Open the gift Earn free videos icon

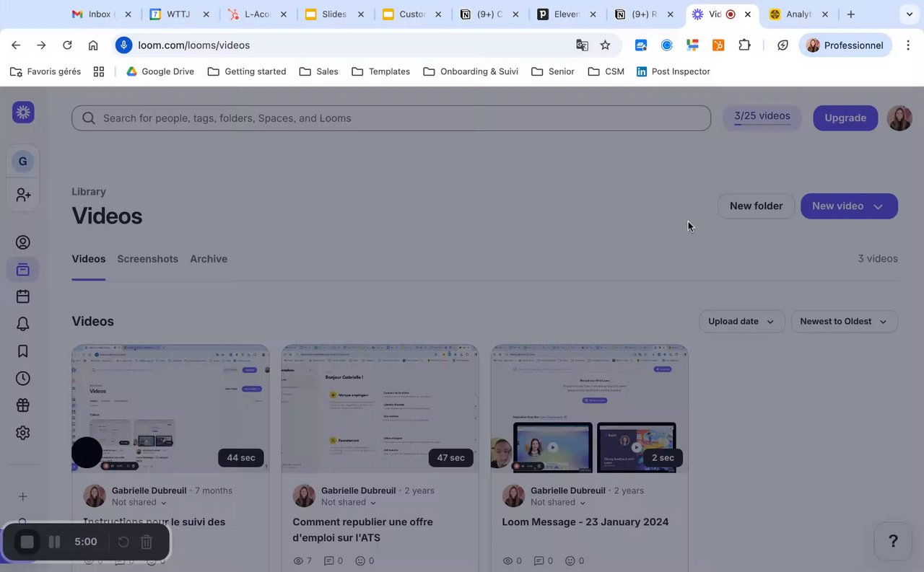coord(23,405)
